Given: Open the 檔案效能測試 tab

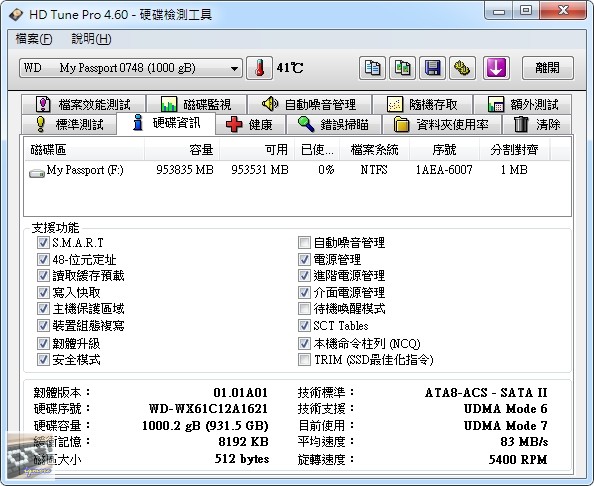Looking at the screenshot, I should click(84, 104).
